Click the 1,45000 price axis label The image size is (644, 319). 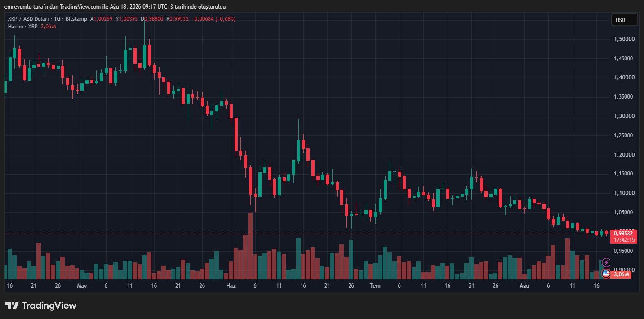point(624,58)
